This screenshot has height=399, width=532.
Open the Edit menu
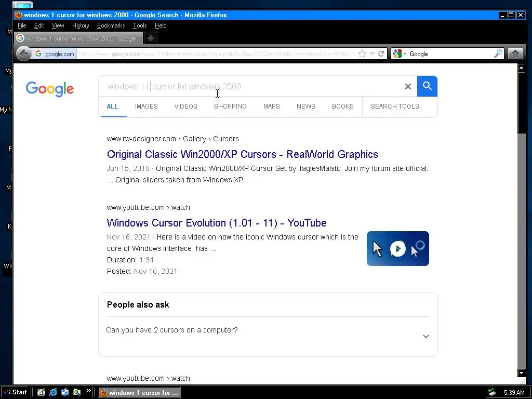tap(38, 25)
